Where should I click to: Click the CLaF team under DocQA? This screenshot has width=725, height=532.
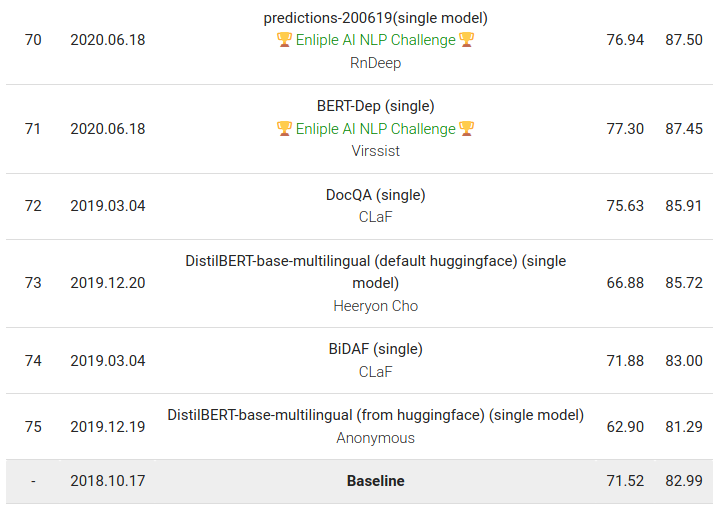click(375, 217)
